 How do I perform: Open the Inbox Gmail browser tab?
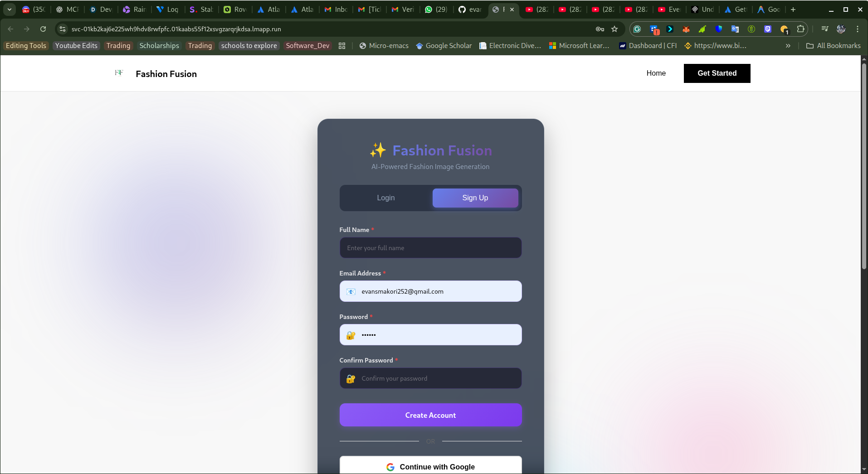point(336,9)
